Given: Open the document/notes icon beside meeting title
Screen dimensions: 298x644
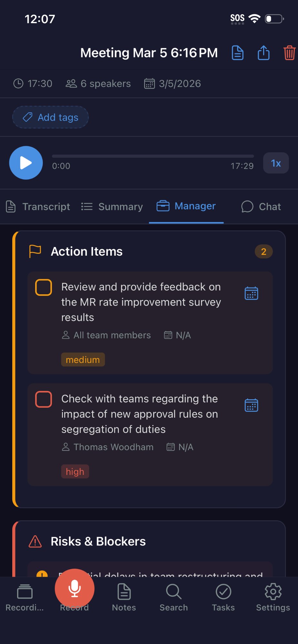Looking at the screenshot, I should 237,52.
